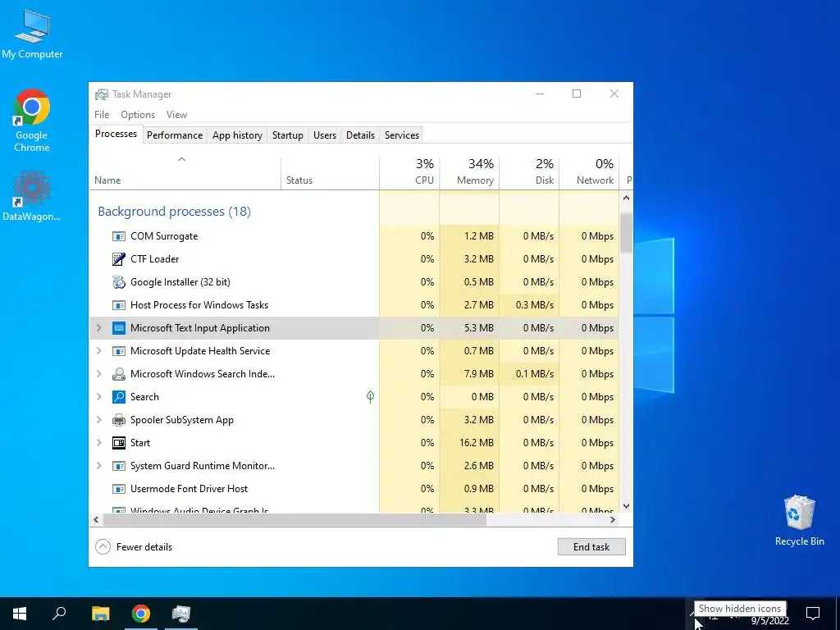Expand the Start process row
This screenshot has width=840, height=630.
98,443
